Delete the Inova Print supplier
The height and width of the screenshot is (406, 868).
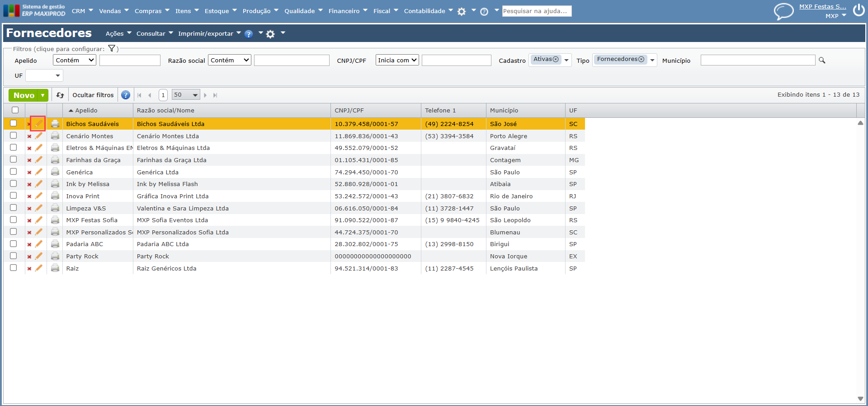[29, 196]
